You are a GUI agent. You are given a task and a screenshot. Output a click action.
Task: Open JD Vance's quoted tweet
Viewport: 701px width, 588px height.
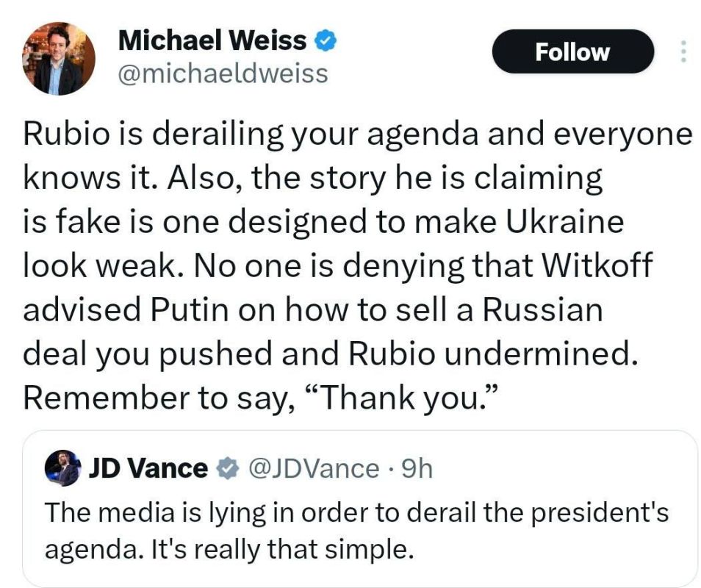pos(353,507)
